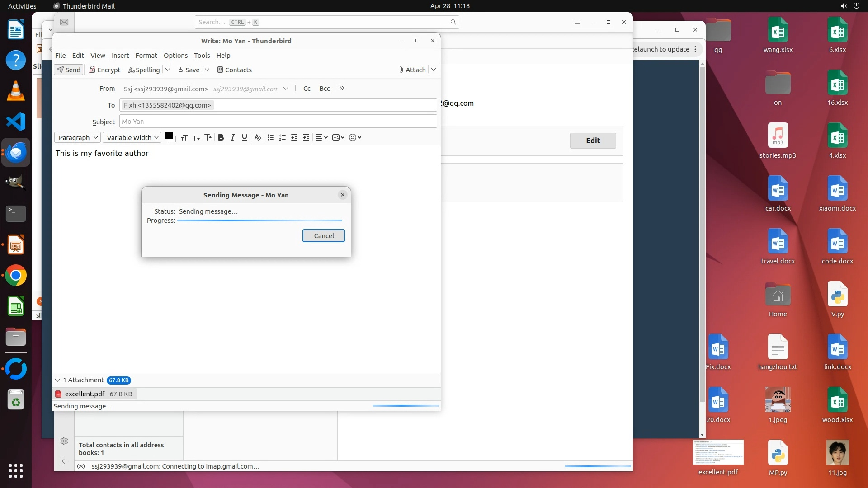Viewport: 868px width, 488px height.
Task: Open the Paragraph style dropdown
Action: [78, 137]
